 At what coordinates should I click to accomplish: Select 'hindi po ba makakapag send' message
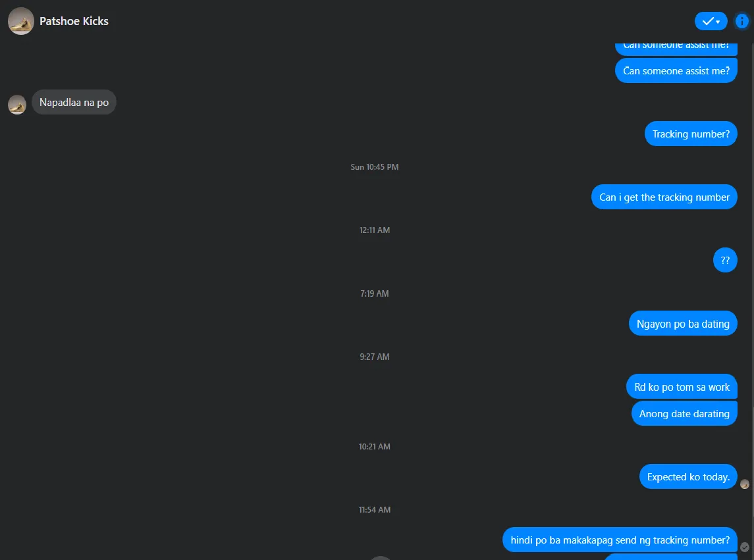[x=620, y=540]
